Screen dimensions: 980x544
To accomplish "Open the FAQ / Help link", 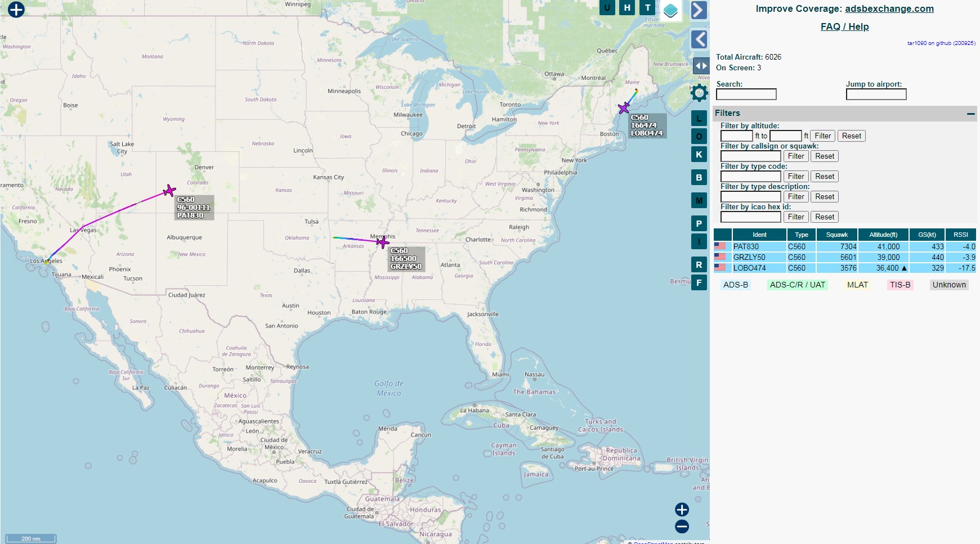I will 844,26.
